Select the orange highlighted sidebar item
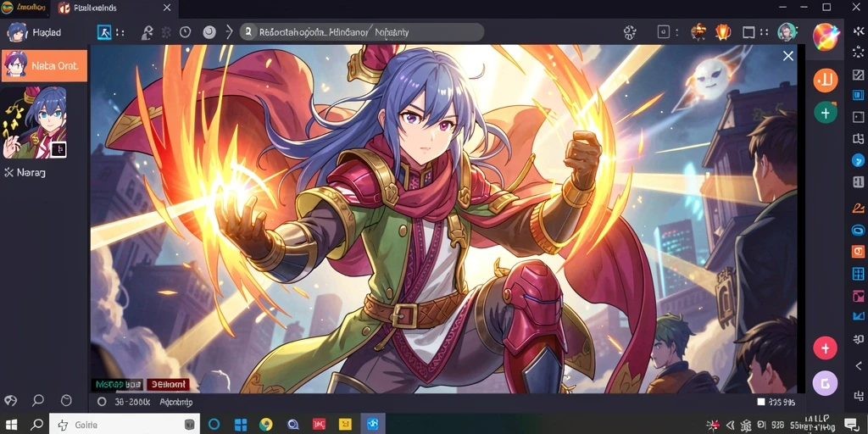This screenshot has width=868, height=434. point(44,66)
